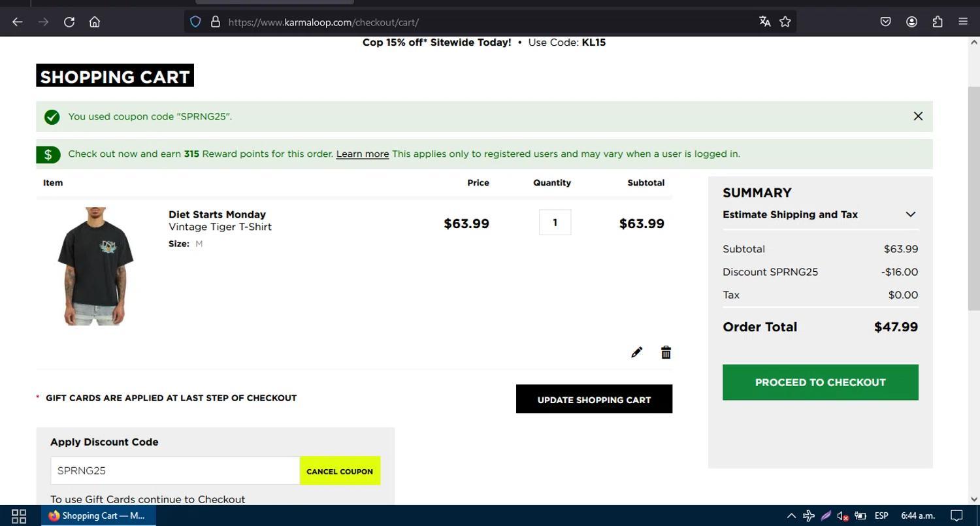Open the Firefox application menu
The width and height of the screenshot is (980, 526).
(963, 22)
